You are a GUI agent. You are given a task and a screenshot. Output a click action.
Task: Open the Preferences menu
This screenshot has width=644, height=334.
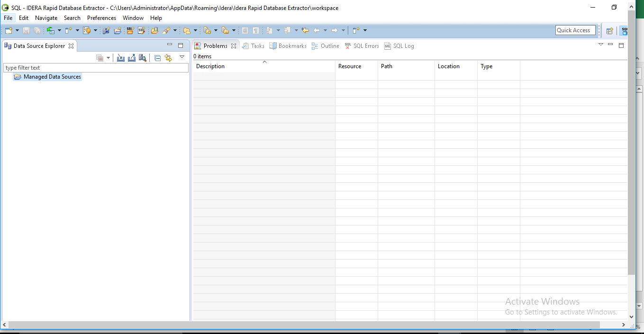[x=101, y=18]
